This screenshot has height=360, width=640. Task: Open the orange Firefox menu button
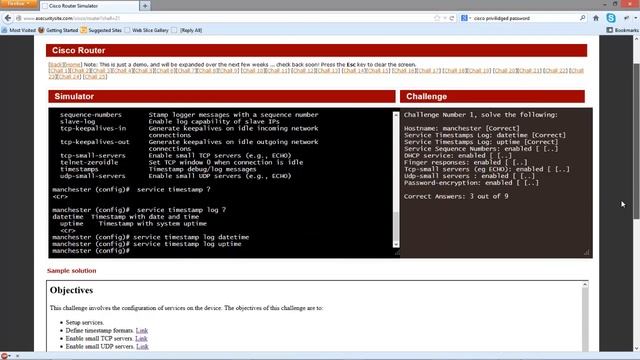pos(18,4)
